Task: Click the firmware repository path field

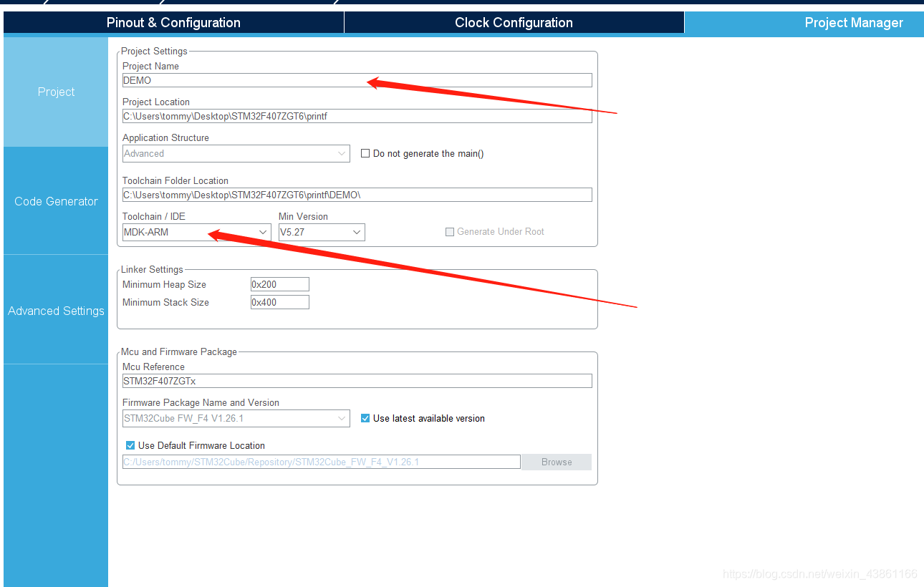Action: point(321,462)
